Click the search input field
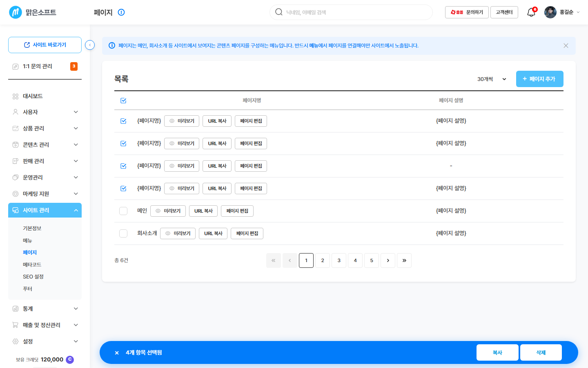Screen dimensions: 588x368 (x=351, y=12)
